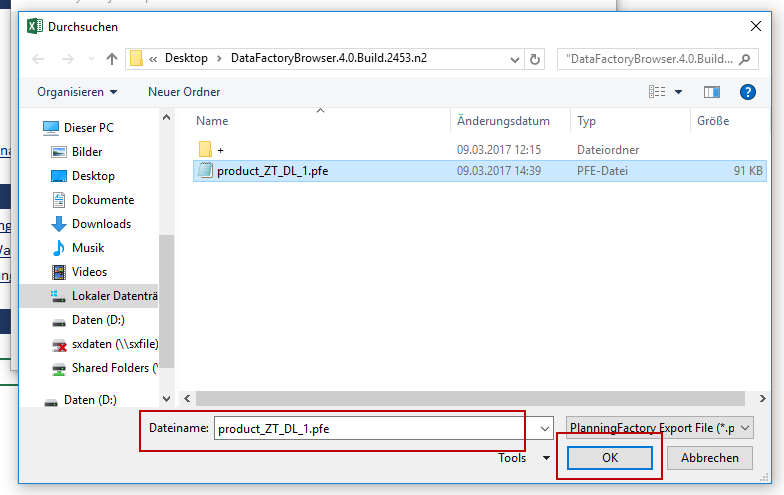Image resolution: width=784 pixels, height=495 pixels.
Task: Click the Abbrechen button
Action: [710, 458]
